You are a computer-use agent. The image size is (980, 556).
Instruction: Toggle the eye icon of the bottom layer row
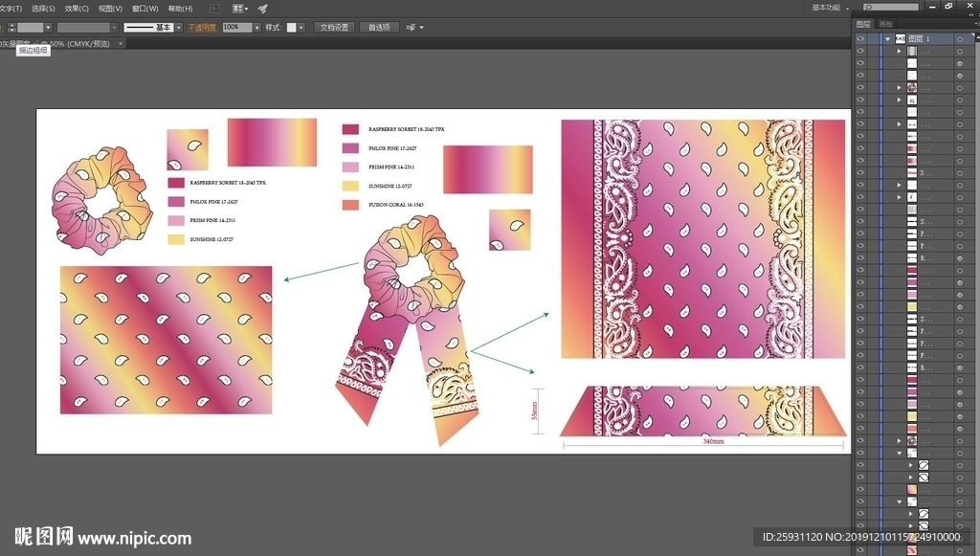859,550
